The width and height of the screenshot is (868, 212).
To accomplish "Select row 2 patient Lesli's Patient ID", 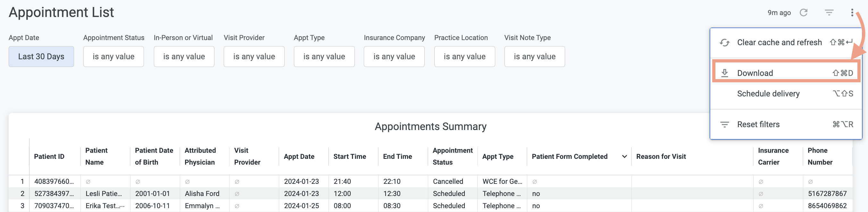I will click(54, 193).
